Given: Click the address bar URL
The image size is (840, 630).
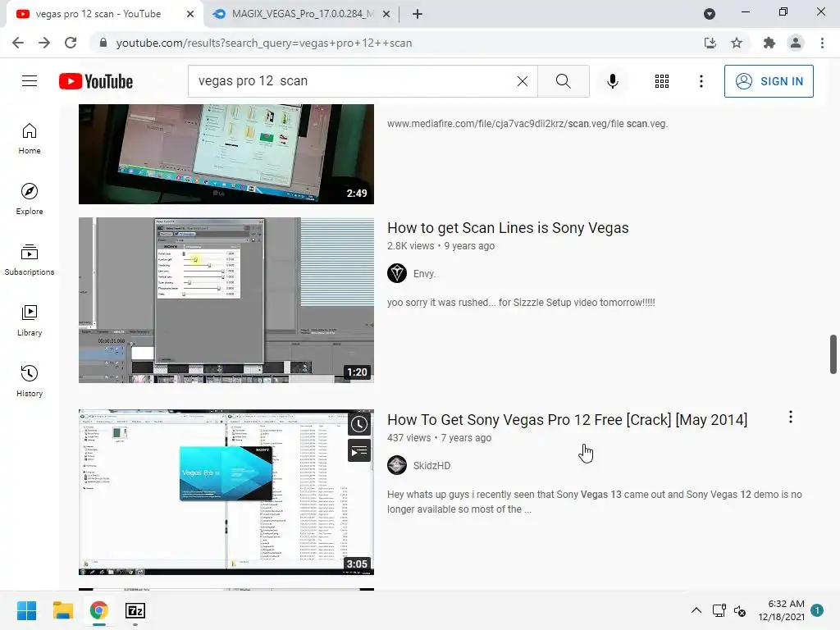Looking at the screenshot, I should click(x=263, y=43).
